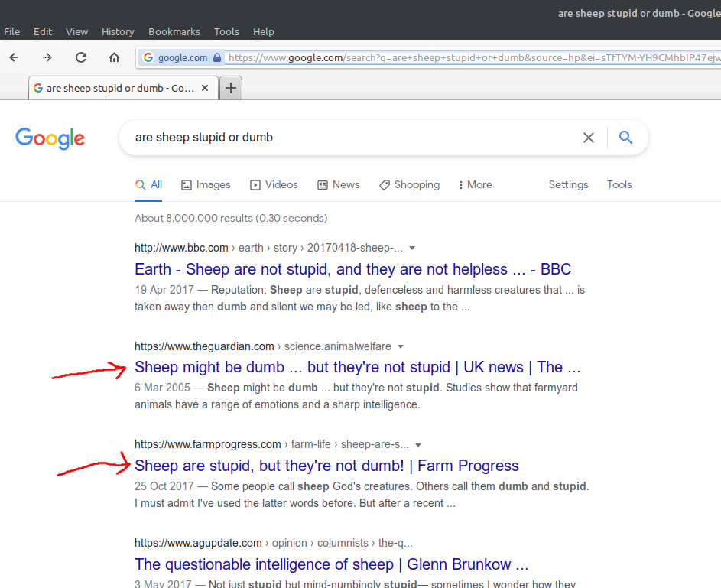
Task: Close the 'are sheep stupid or dumb' tab
Action: click(x=205, y=88)
